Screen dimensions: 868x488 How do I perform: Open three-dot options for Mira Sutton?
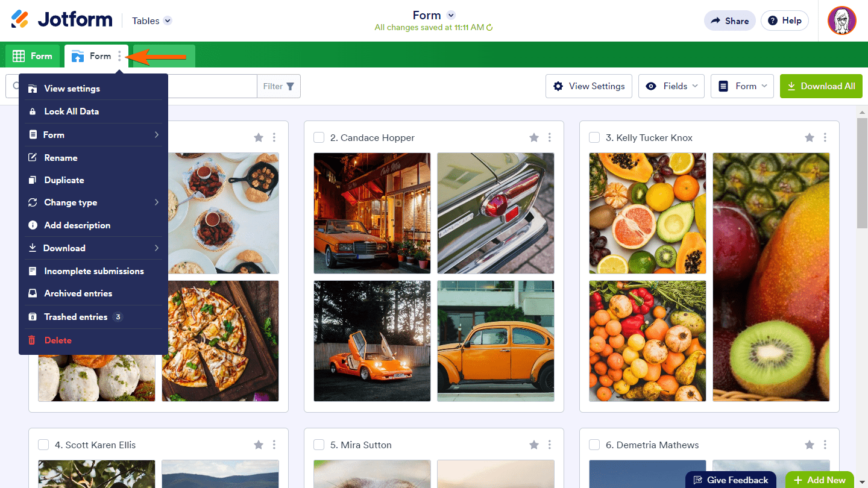coord(550,445)
